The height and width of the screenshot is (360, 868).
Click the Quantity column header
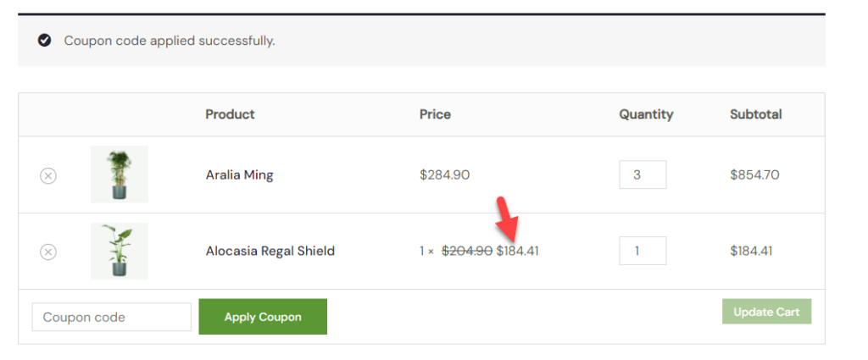point(646,114)
